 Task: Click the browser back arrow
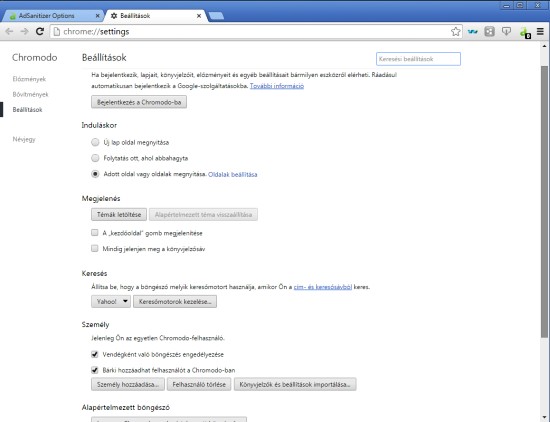[x=9, y=32]
